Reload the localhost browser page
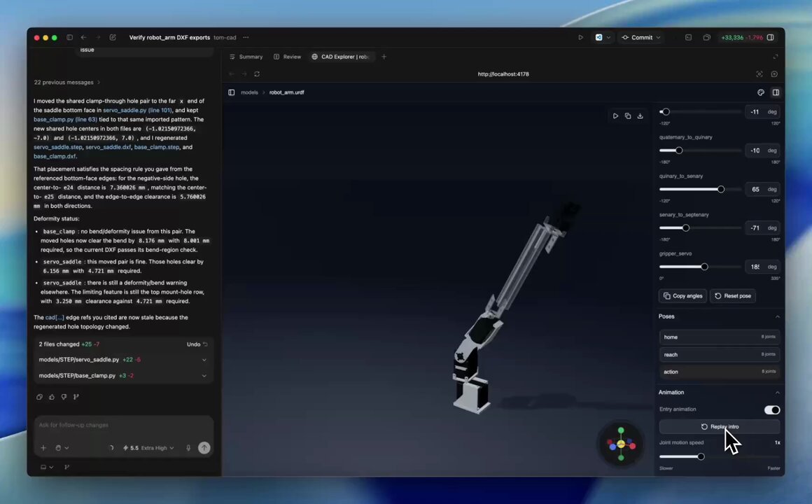Image resolution: width=812 pixels, height=504 pixels. (257, 74)
